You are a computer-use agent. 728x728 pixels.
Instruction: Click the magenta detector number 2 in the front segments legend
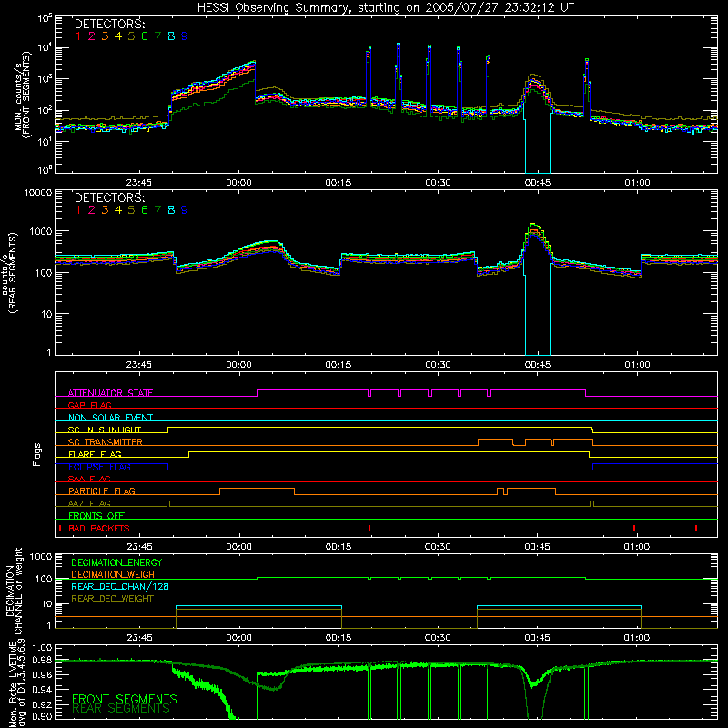(x=92, y=35)
